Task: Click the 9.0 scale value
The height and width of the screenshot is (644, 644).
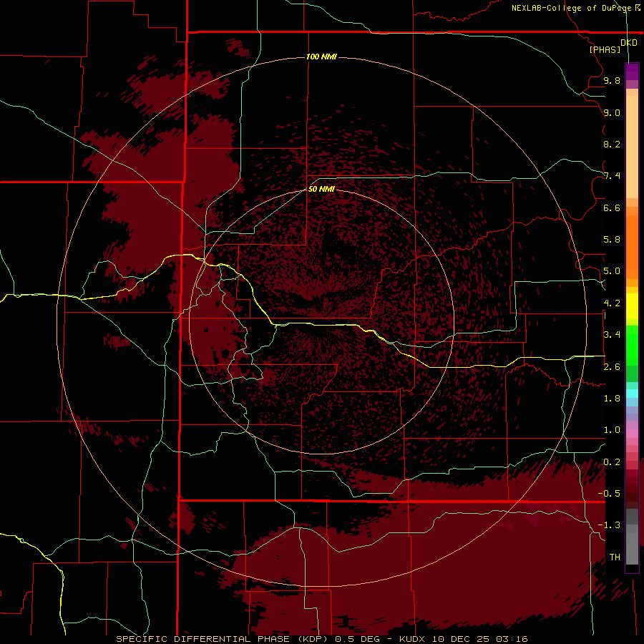Action: click(x=612, y=112)
